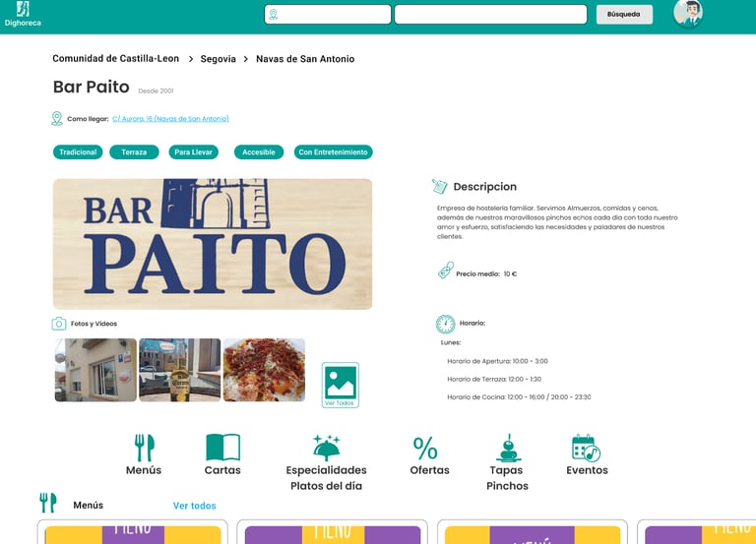Click Ver todos link for Menús

pos(194,506)
